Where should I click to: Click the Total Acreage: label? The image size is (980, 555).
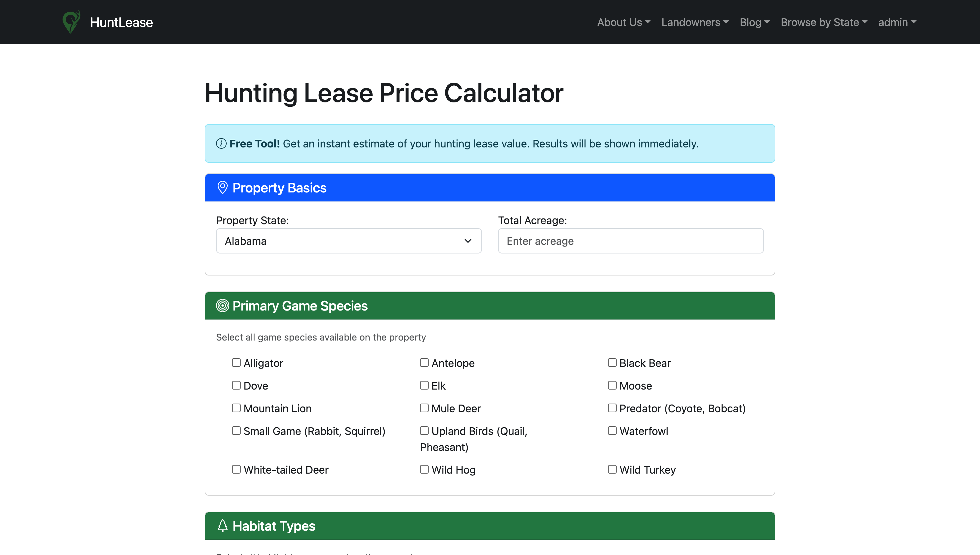pyautogui.click(x=532, y=220)
